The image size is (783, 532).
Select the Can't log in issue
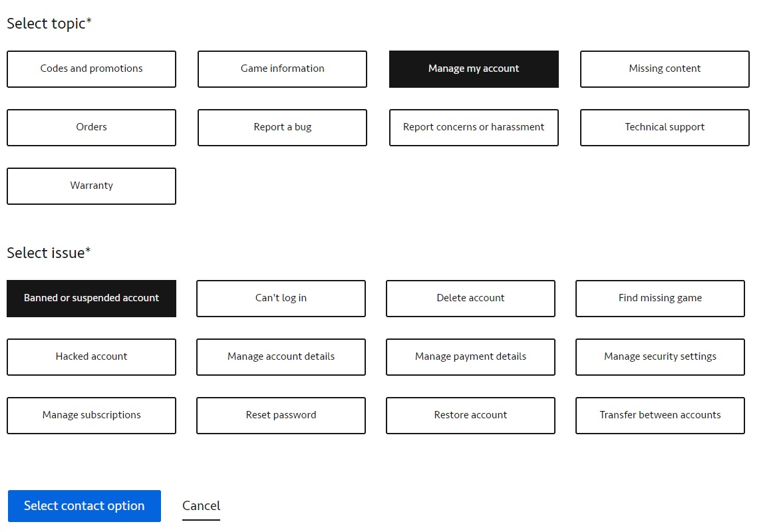281,298
